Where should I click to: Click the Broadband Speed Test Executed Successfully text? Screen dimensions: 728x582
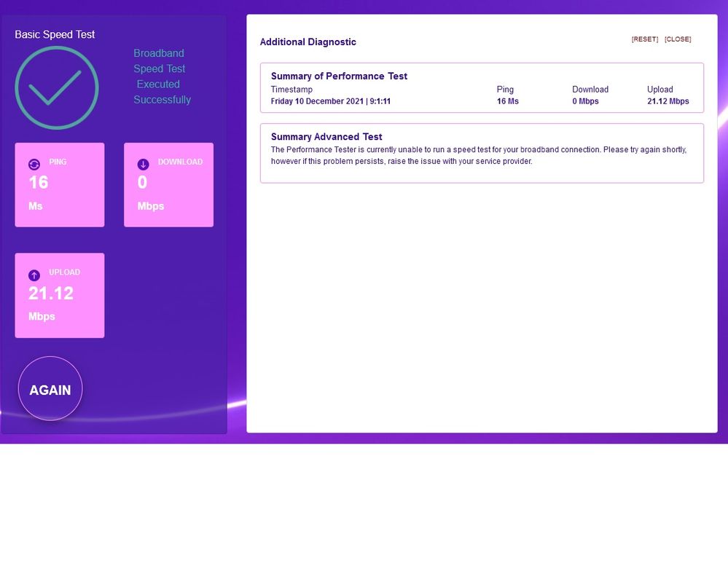click(x=162, y=76)
